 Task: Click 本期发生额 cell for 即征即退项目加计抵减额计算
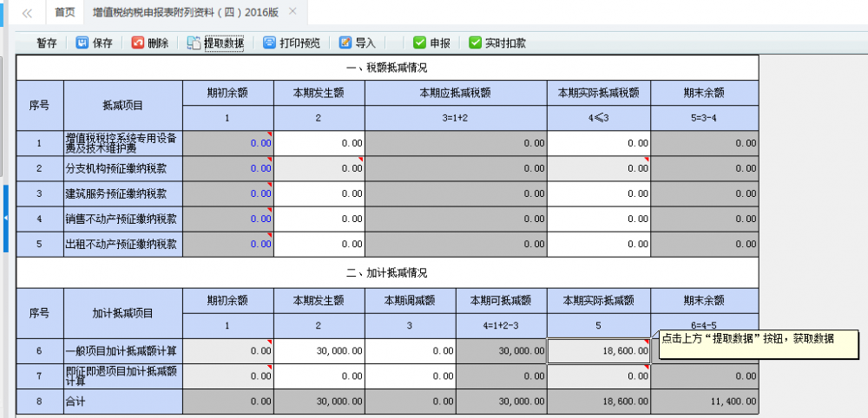click(x=319, y=376)
